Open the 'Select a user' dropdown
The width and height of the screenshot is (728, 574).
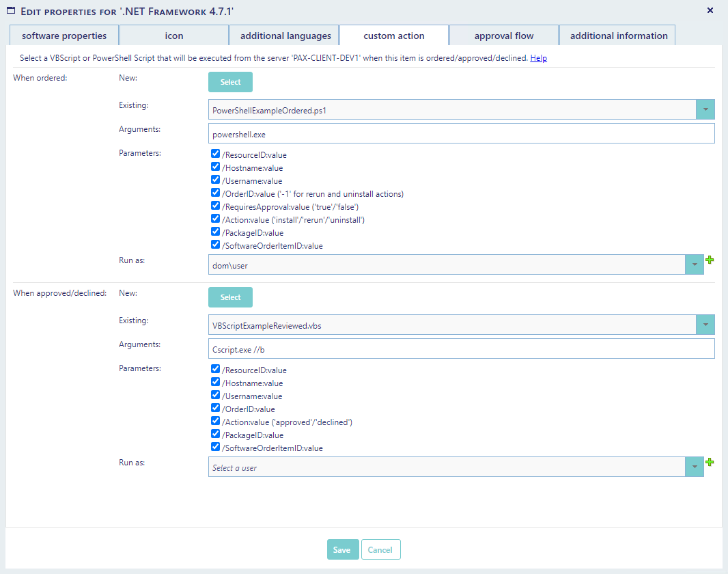click(694, 467)
